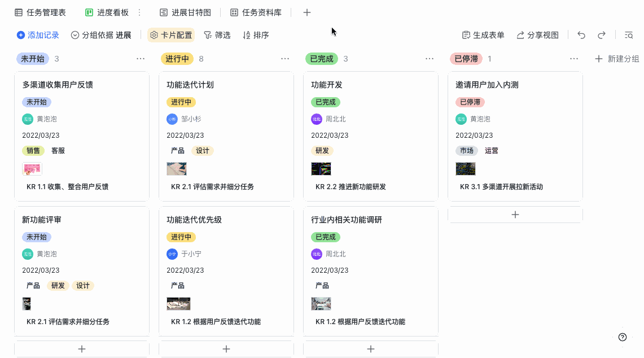Open the 未开始 column's more menu
This screenshot has width=644, height=358.
141,59
